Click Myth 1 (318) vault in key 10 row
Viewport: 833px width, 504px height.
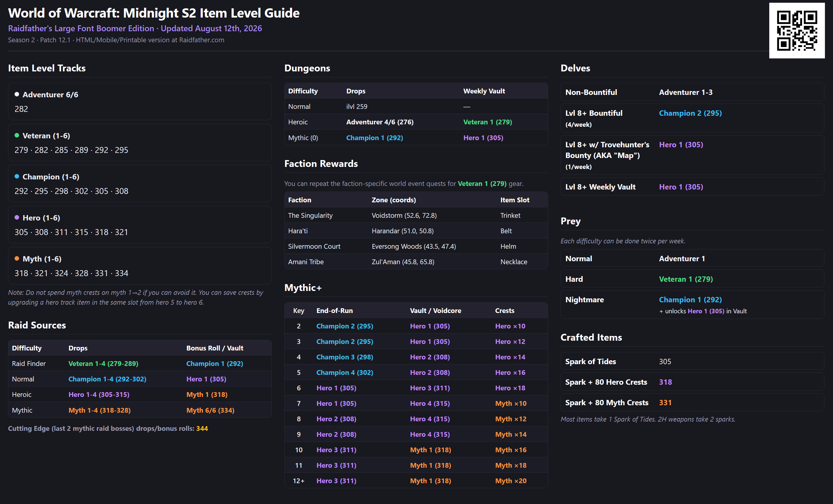pos(430,450)
